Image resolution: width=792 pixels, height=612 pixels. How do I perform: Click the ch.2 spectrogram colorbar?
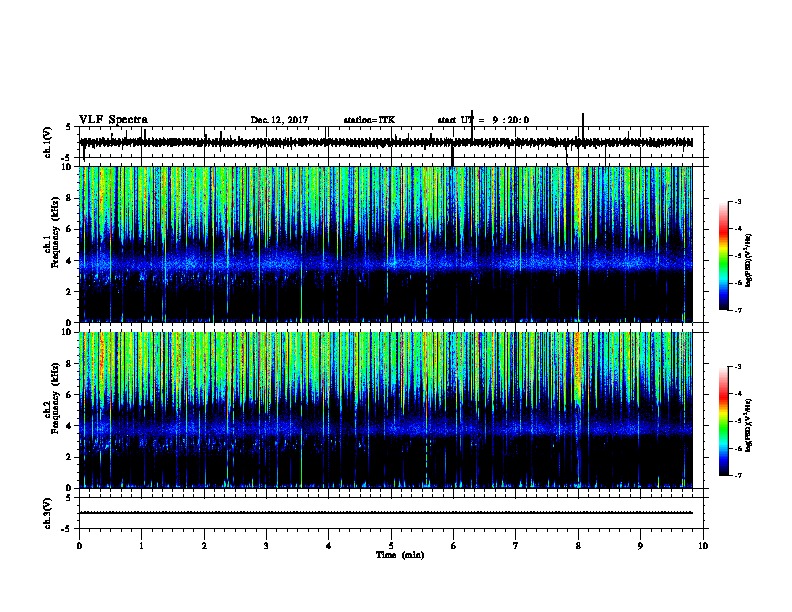(723, 421)
